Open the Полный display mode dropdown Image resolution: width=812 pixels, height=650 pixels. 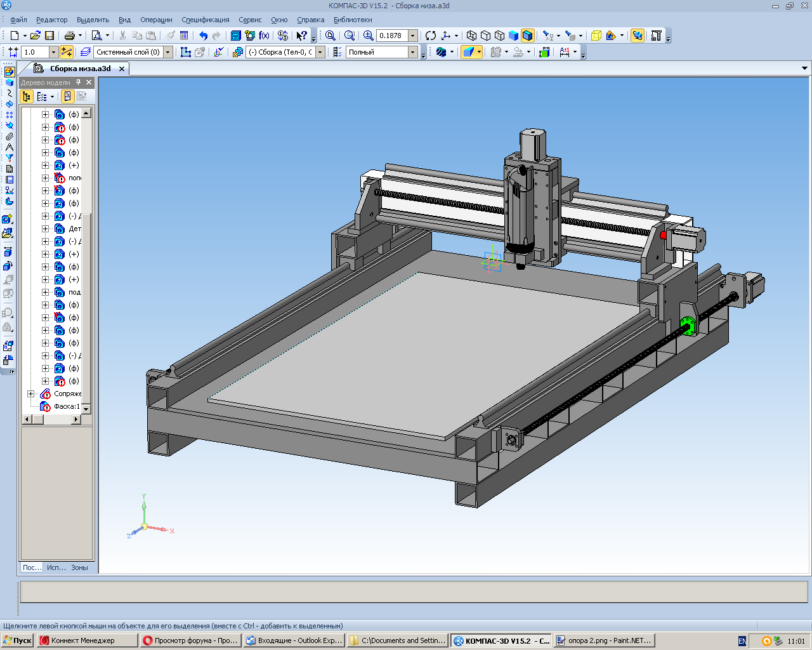click(413, 52)
